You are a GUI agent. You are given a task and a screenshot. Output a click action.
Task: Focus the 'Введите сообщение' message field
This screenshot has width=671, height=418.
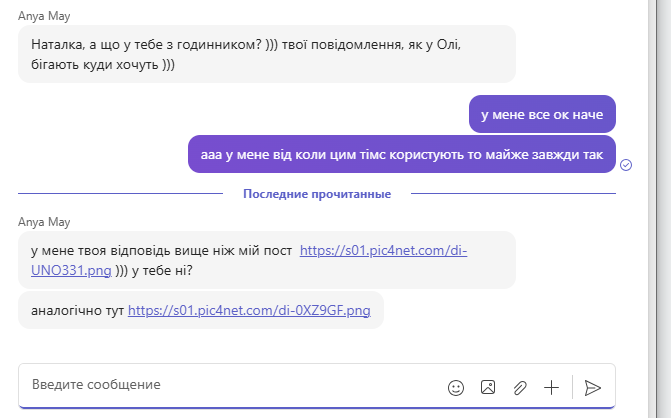(231, 385)
